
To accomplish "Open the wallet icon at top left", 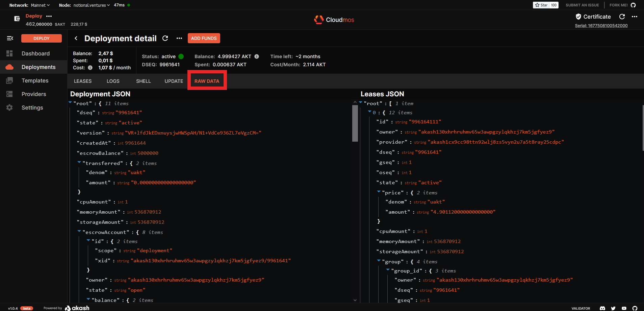I will click(x=17, y=19).
